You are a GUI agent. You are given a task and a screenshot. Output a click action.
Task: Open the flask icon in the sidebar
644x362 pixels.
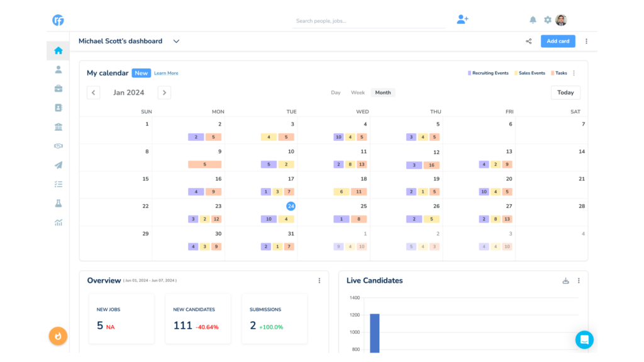pos(58,203)
